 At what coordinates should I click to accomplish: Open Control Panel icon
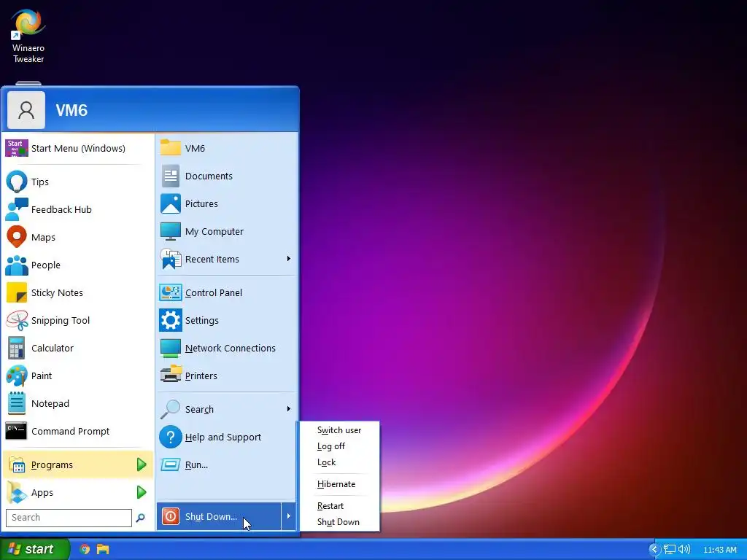point(171,293)
